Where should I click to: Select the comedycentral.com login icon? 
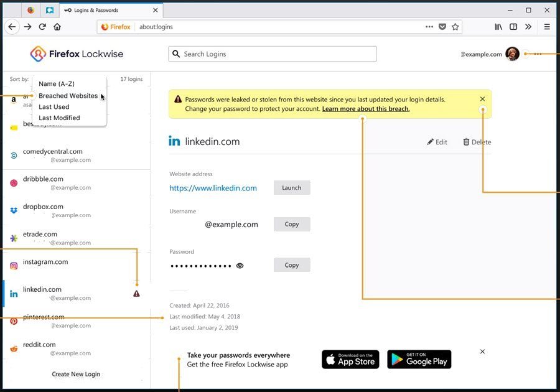(x=14, y=156)
